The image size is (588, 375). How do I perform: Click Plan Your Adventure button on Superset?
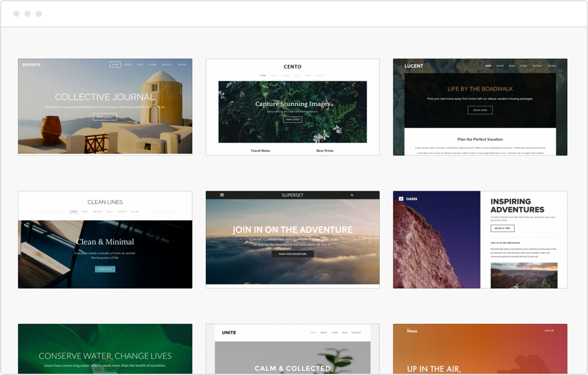point(292,254)
